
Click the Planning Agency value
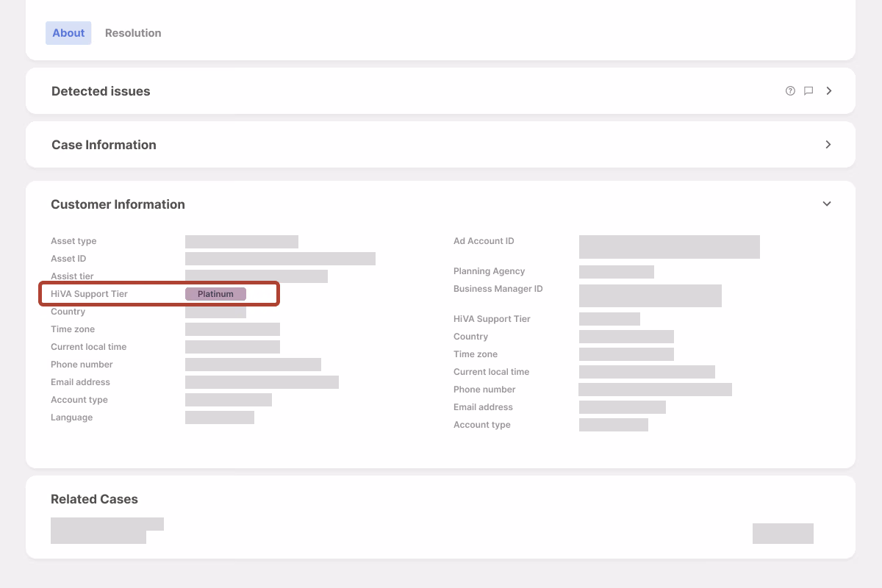[616, 271]
